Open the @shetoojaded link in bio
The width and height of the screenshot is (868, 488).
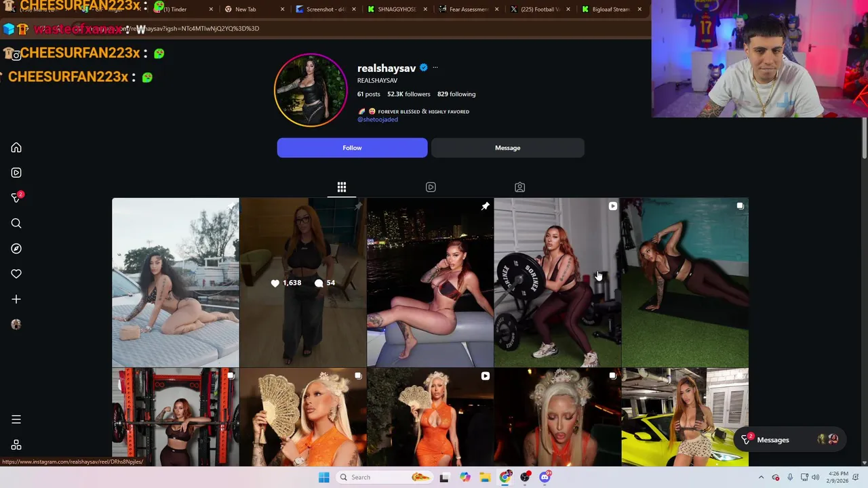click(x=378, y=119)
